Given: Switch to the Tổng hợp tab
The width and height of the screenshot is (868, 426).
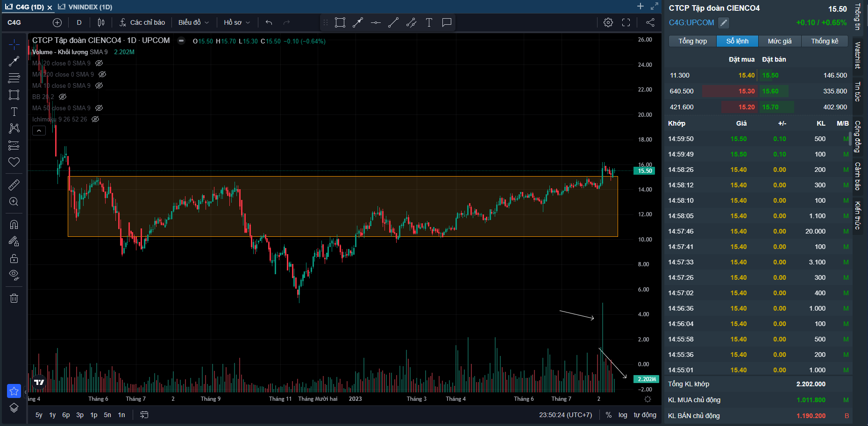Looking at the screenshot, I should 693,41.
